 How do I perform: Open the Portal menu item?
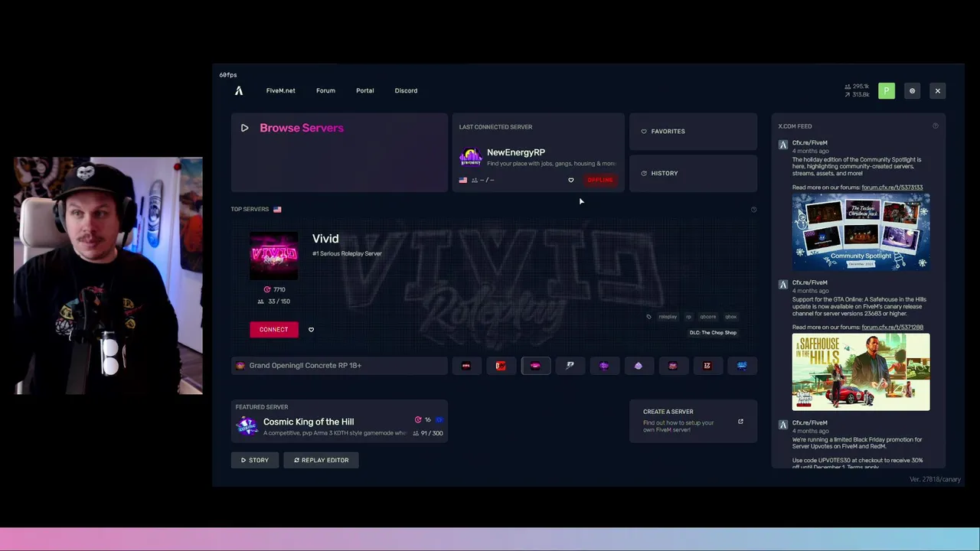(364, 90)
